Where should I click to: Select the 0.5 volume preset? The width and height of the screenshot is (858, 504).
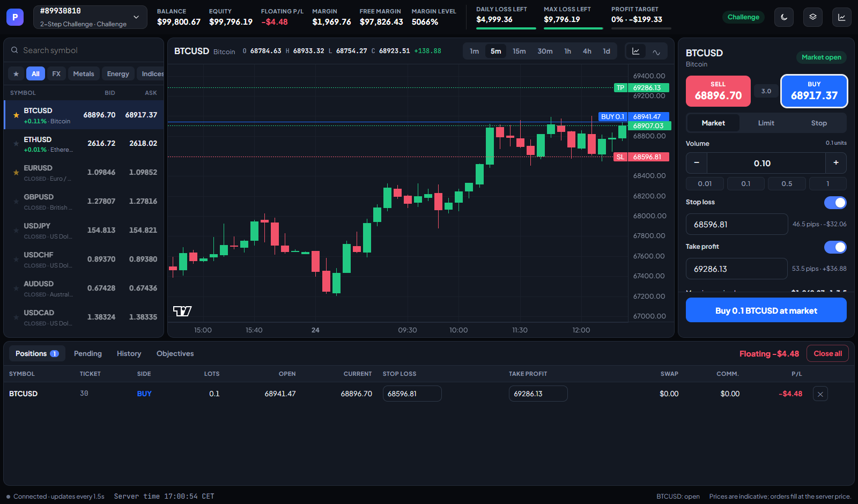pyautogui.click(x=787, y=184)
